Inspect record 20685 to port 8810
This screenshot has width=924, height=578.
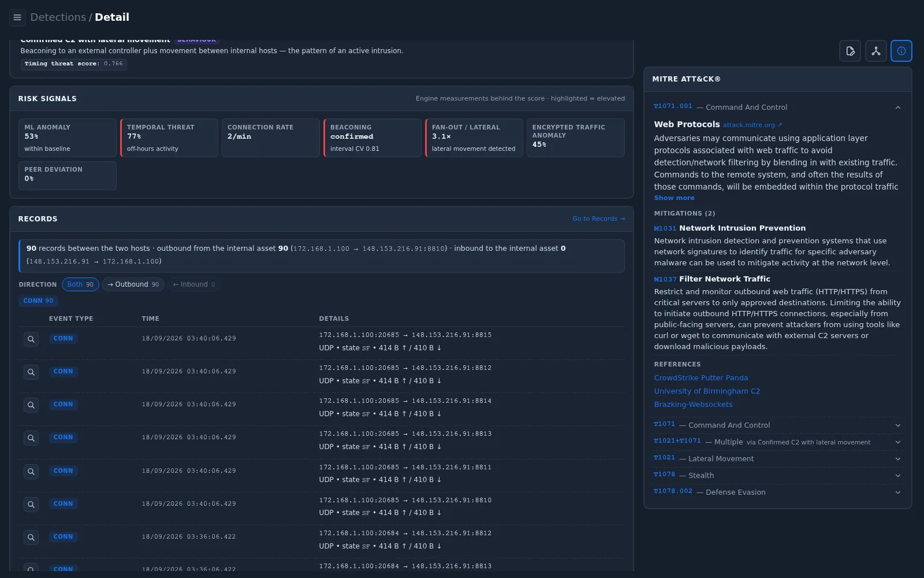(x=31, y=505)
